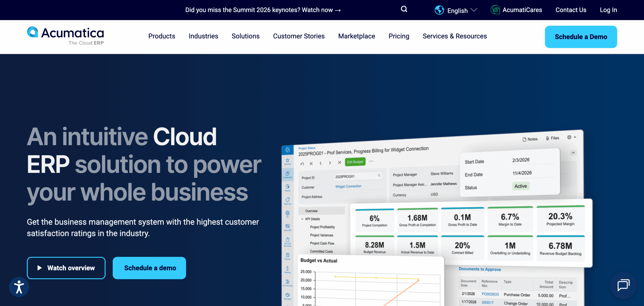Viewport: 644px width, 306px height.
Task: Open the Industries menu
Action: point(203,36)
